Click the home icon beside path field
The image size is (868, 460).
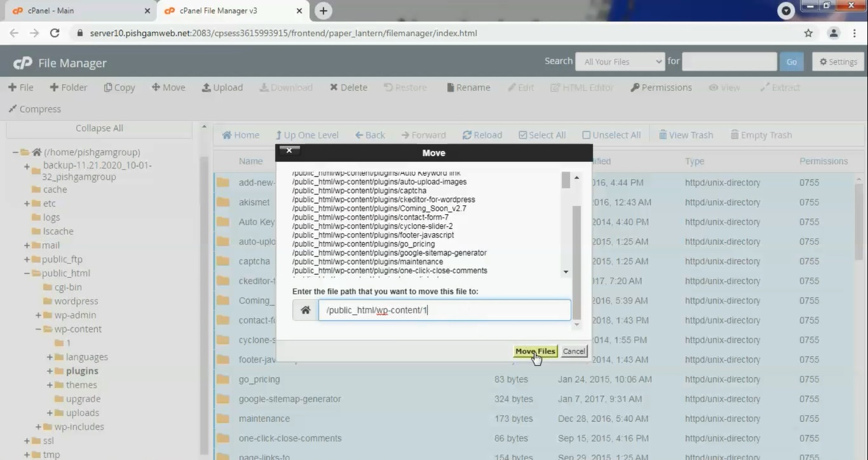click(306, 310)
